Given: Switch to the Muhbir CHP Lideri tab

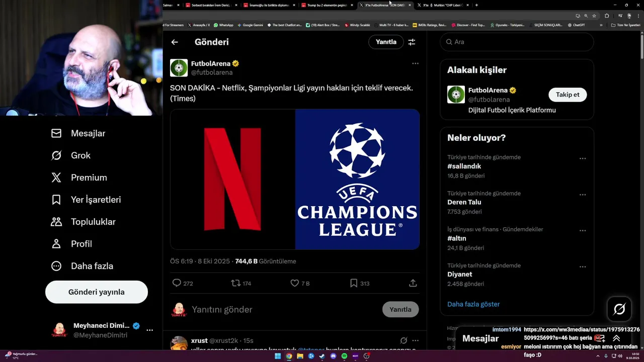Looking at the screenshot, I should pyautogui.click(x=443, y=5).
